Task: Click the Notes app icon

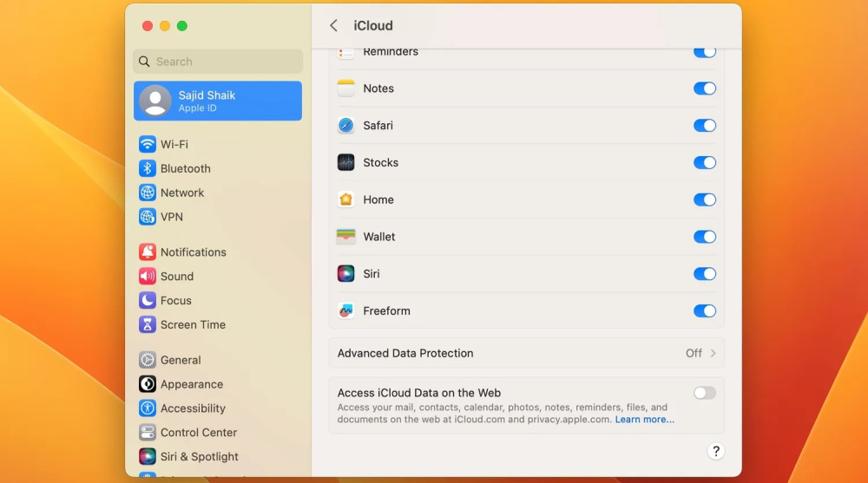Action: [x=346, y=88]
